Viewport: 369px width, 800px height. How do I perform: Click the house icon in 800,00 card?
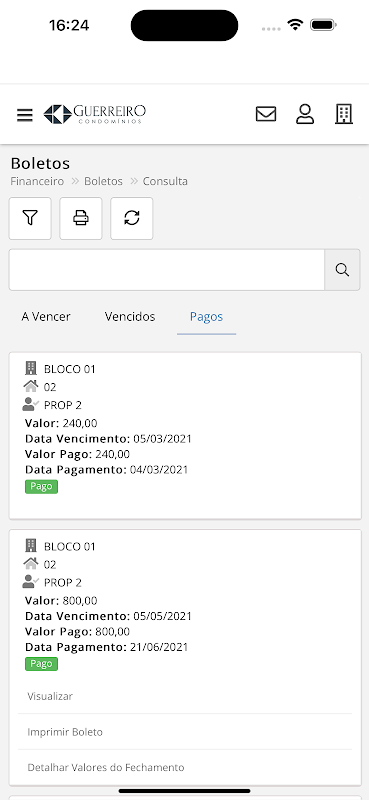pyautogui.click(x=31, y=564)
